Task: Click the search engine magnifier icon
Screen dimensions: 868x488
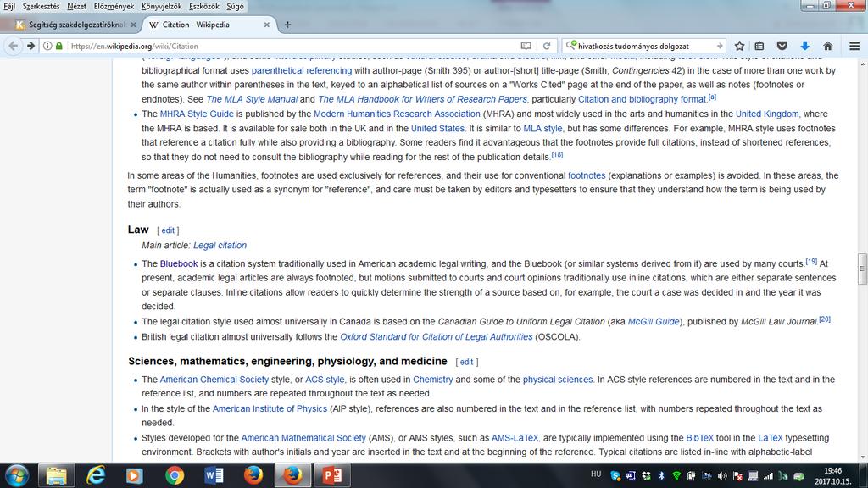Action: (571, 46)
